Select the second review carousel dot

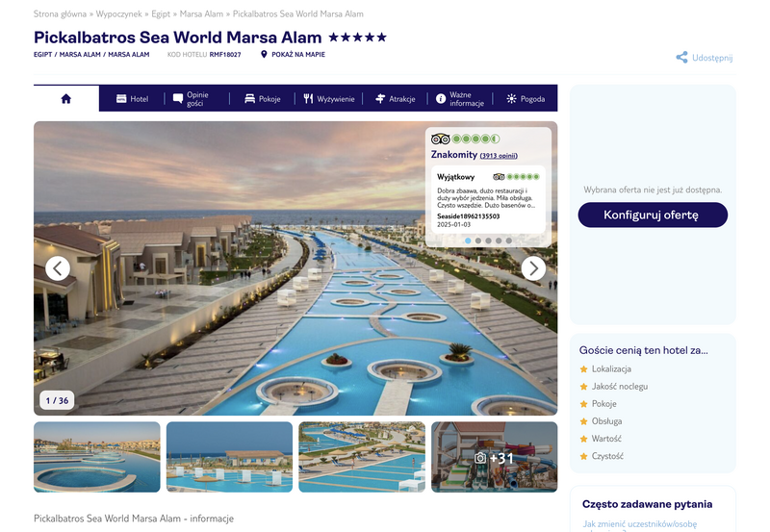[477, 241]
